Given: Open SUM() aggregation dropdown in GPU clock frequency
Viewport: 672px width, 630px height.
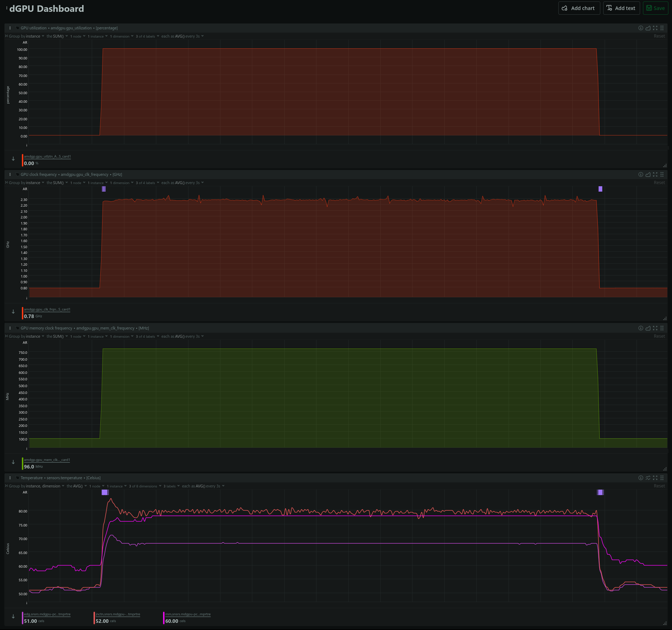Looking at the screenshot, I should pos(57,183).
